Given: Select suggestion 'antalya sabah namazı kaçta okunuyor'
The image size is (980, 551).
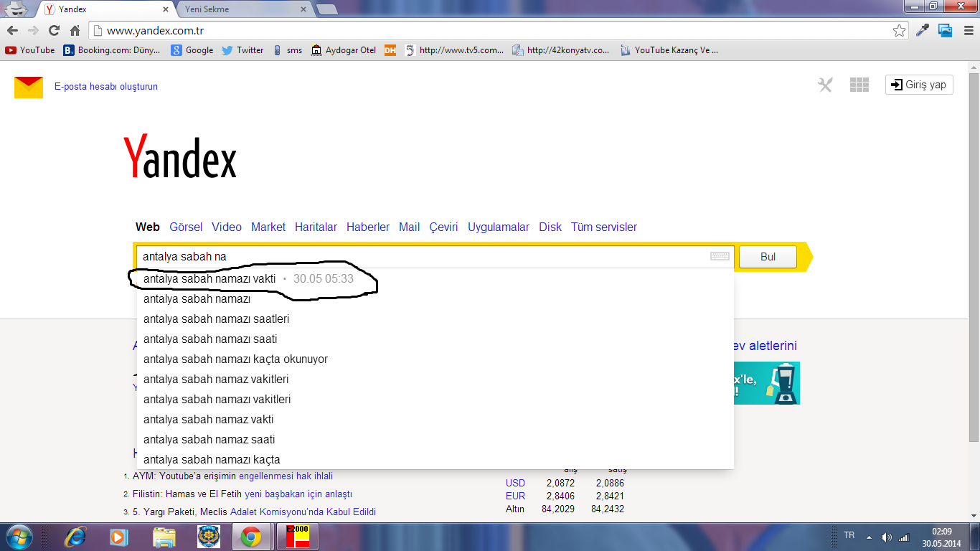Looking at the screenshot, I should pyautogui.click(x=435, y=359).
